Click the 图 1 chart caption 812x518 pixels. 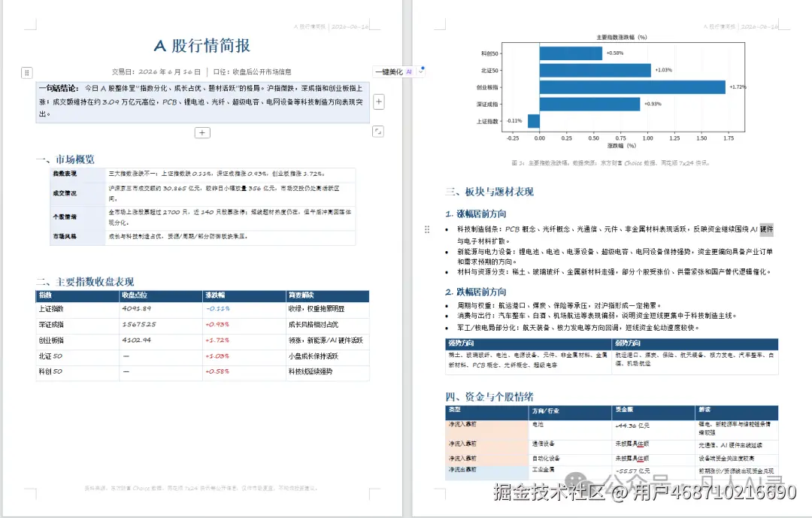pos(610,162)
